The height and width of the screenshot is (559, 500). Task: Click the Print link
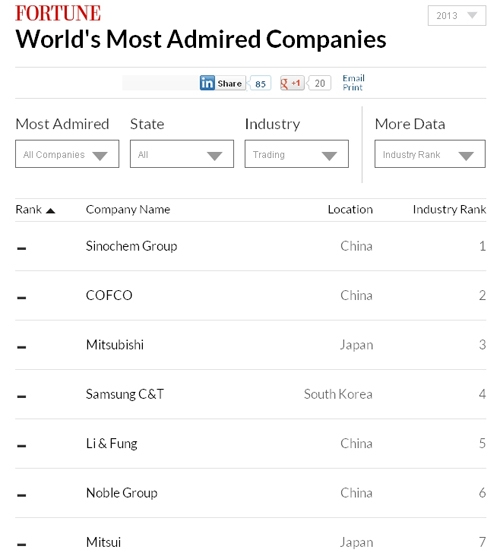click(x=352, y=87)
